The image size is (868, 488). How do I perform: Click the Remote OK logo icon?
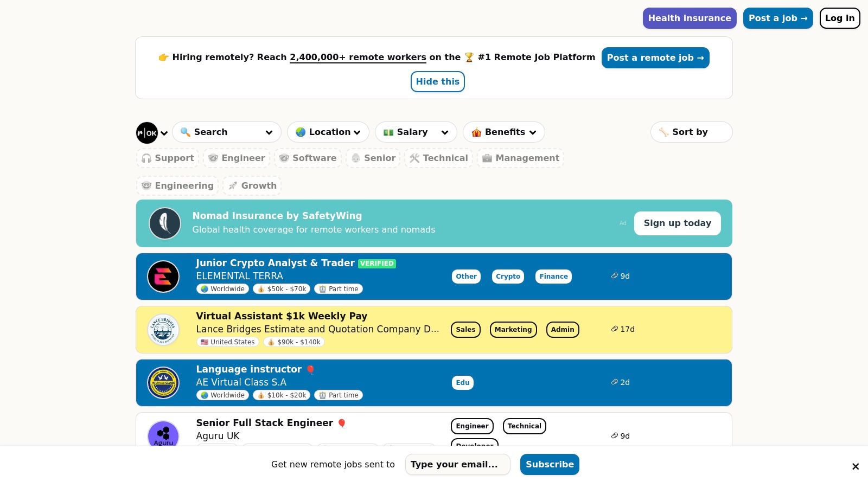146,133
